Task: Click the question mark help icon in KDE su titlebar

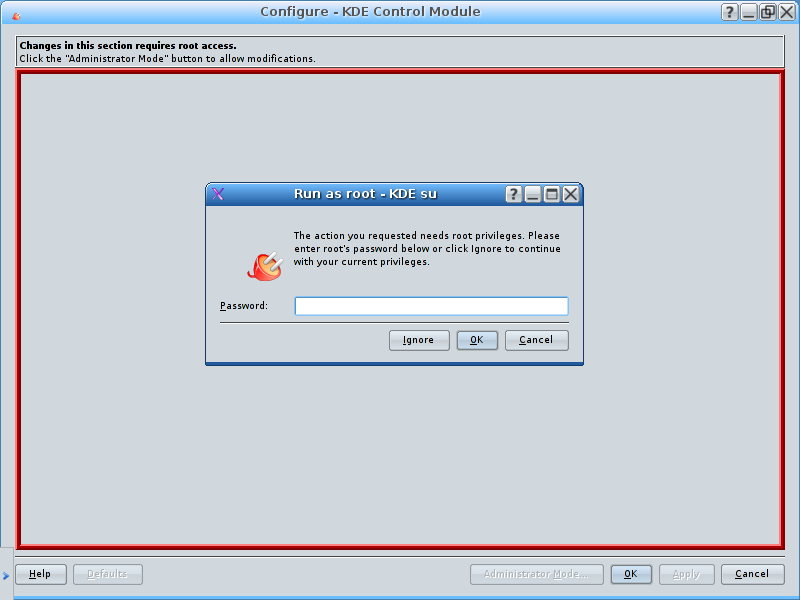Action: (x=514, y=194)
